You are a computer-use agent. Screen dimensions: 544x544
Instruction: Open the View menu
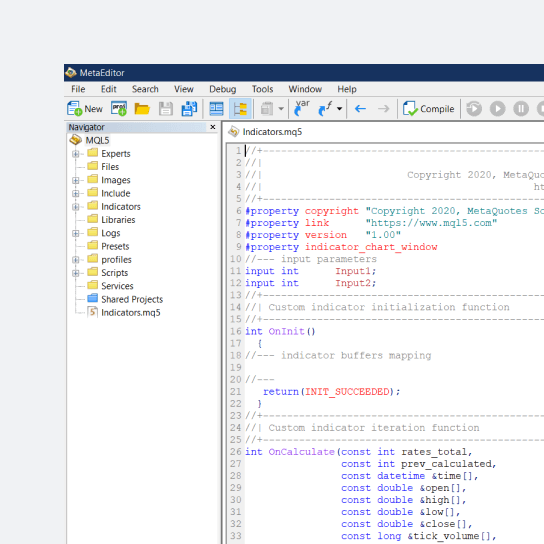click(184, 89)
